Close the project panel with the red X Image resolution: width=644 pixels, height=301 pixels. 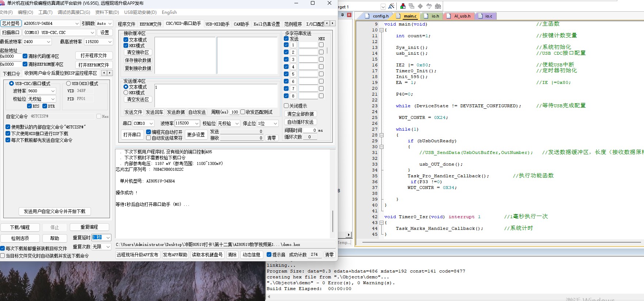point(349,15)
